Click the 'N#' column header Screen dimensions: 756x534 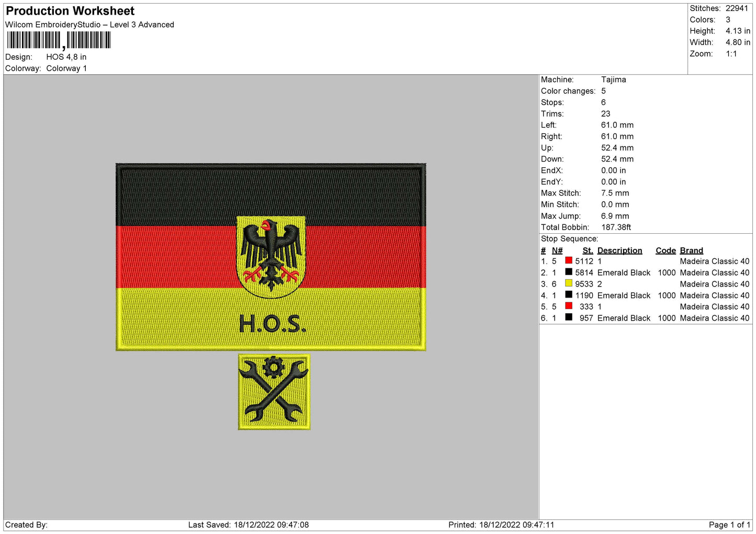[x=557, y=251]
